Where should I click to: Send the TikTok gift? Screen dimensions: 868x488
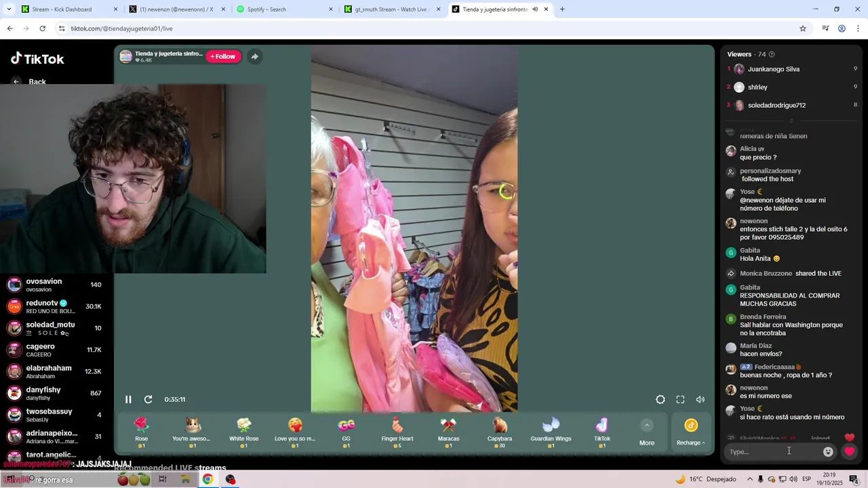coord(602,432)
